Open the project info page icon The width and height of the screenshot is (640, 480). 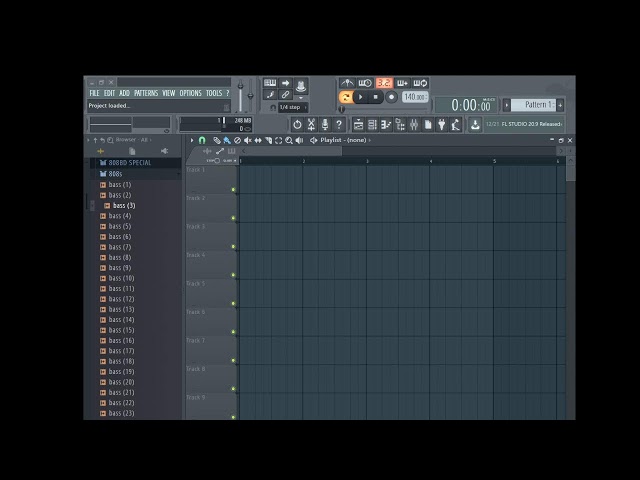428,124
